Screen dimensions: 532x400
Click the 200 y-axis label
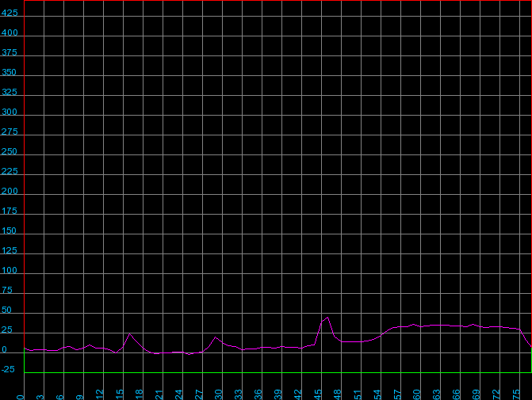click(10, 192)
